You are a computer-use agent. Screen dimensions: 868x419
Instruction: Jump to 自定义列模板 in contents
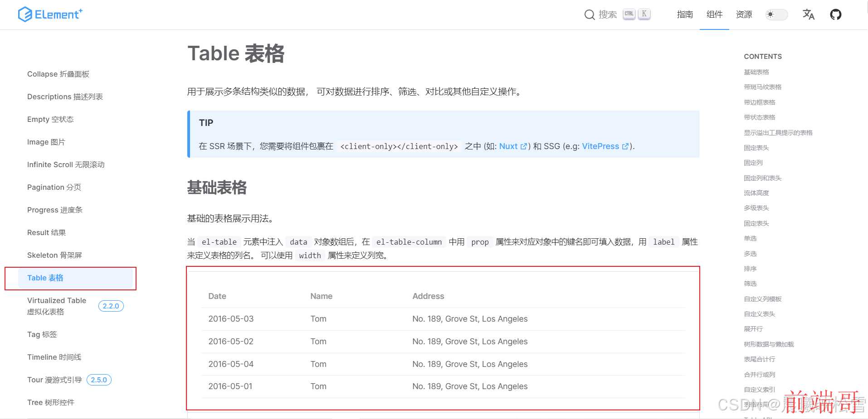[x=763, y=299]
